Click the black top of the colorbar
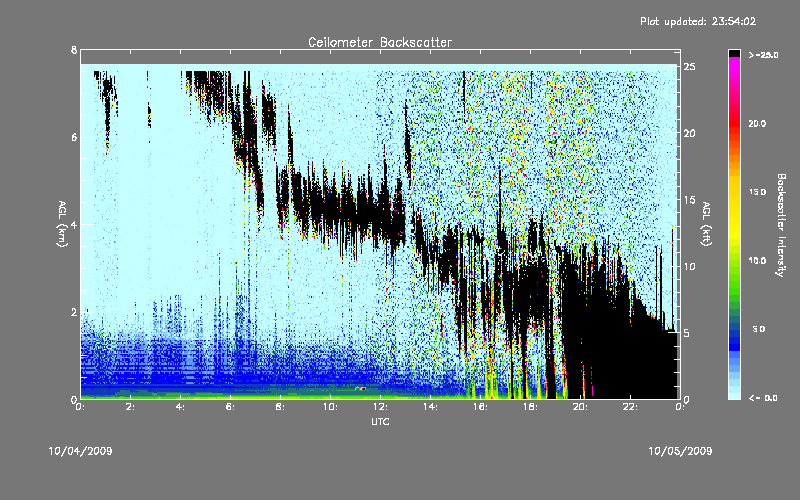This screenshot has width=800, height=500. (734, 53)
